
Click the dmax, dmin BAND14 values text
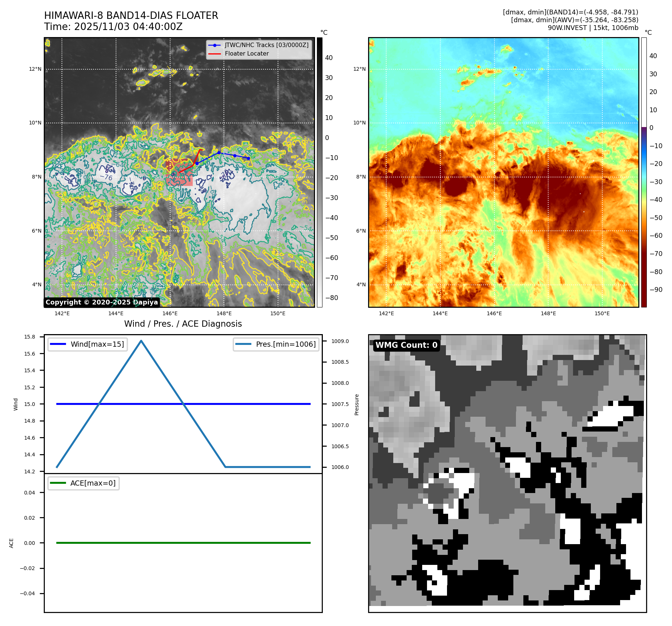[570, 12]
